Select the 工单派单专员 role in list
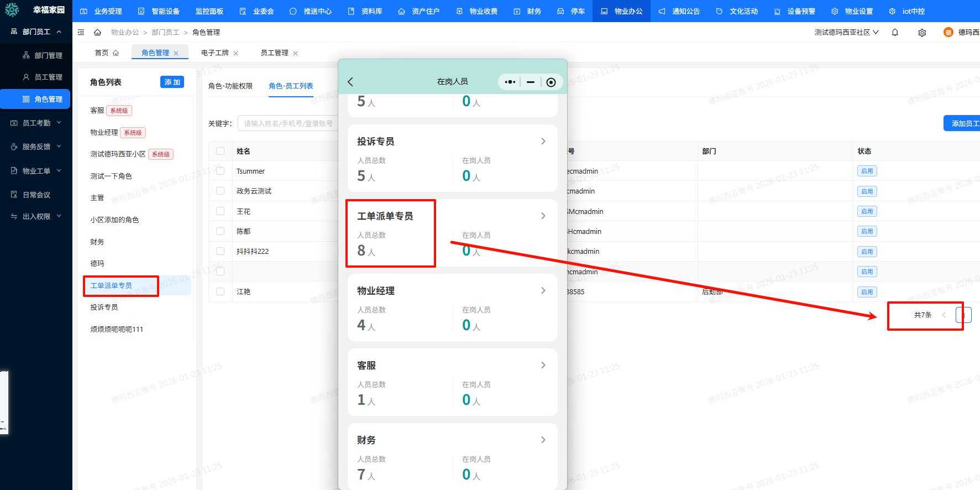 pyautogui.click(x=111, y=286)
